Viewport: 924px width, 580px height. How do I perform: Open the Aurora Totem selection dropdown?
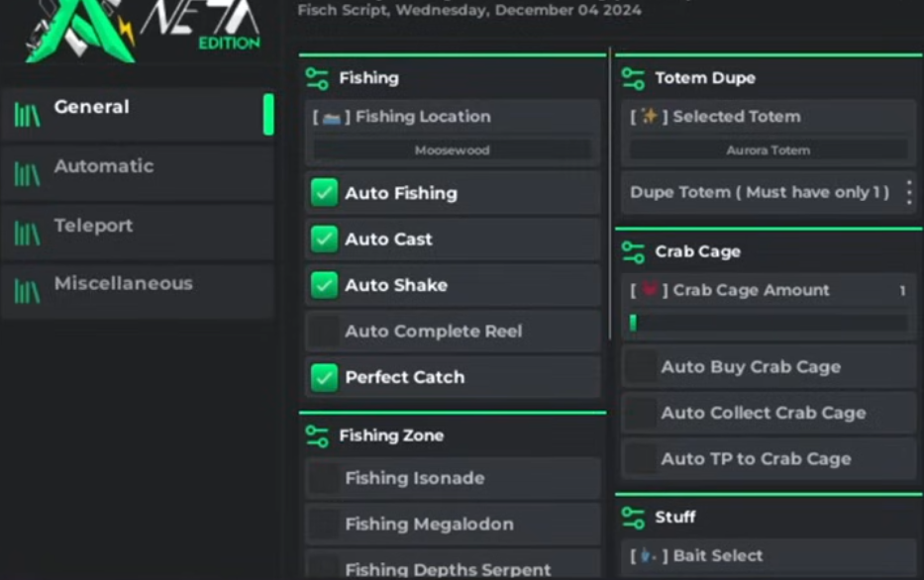click(x=769, y=150)
